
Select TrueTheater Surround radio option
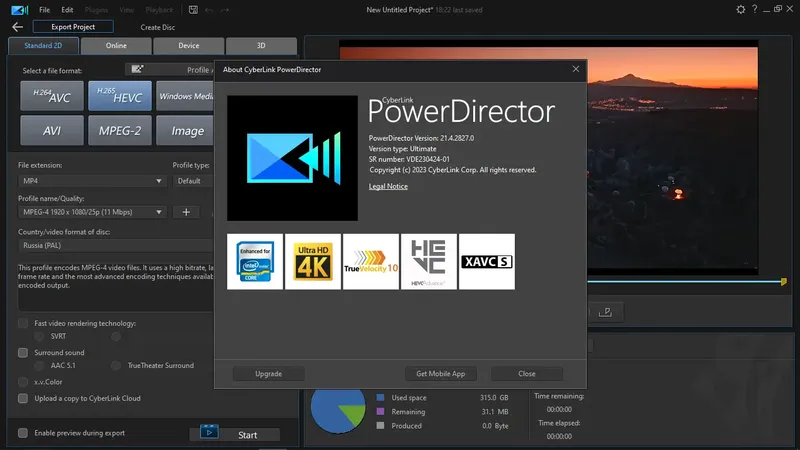click(116, 365)
